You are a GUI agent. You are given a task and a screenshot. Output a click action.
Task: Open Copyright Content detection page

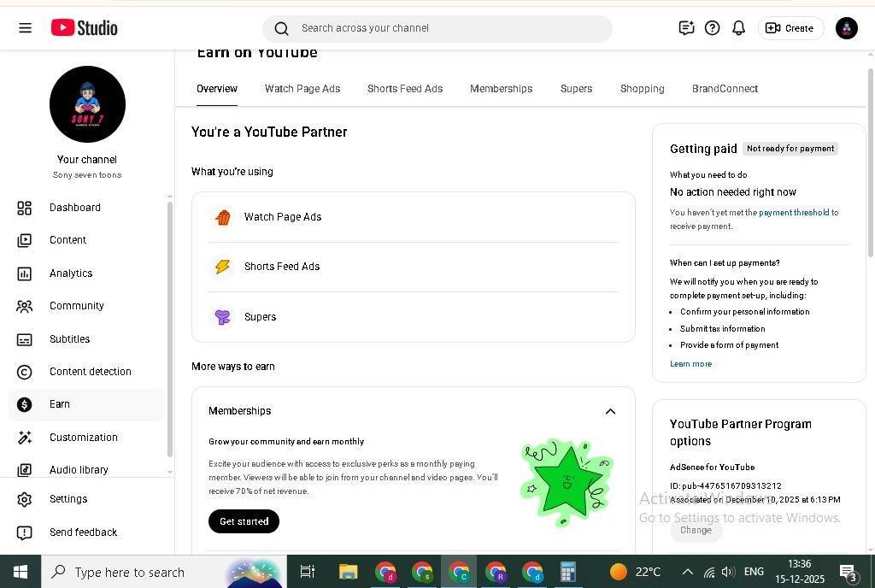90,372
